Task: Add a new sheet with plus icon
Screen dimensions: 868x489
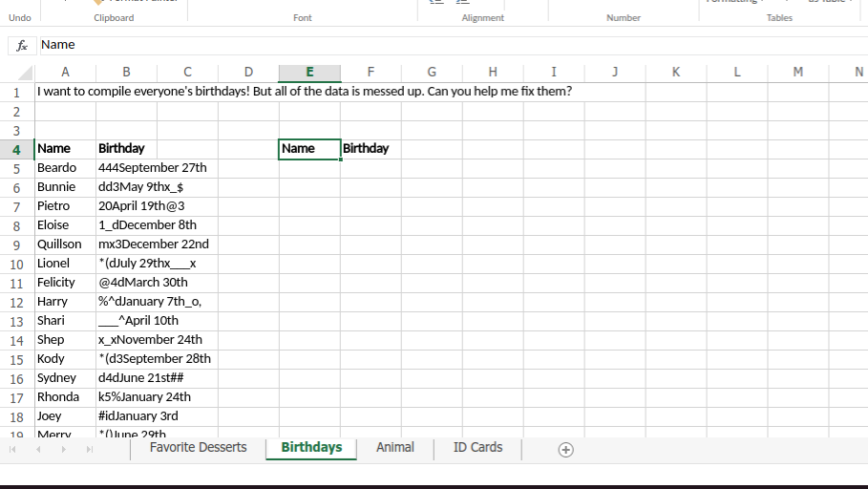Action: [565, 450]
